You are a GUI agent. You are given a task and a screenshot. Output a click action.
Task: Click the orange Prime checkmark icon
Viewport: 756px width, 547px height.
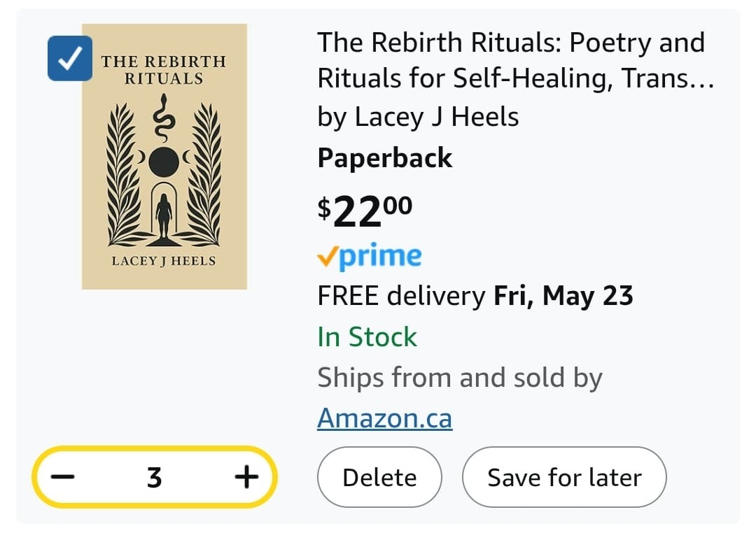pyautogui.click(x=326, y=258)
